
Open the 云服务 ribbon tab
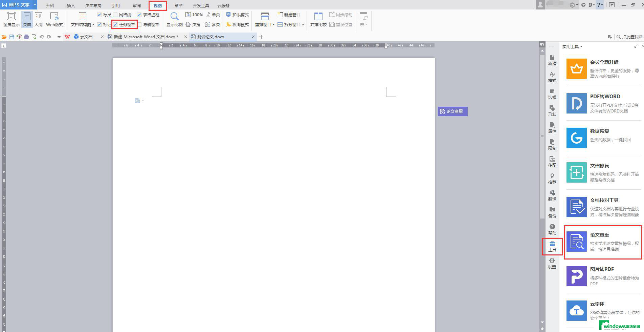coord(223,5)
